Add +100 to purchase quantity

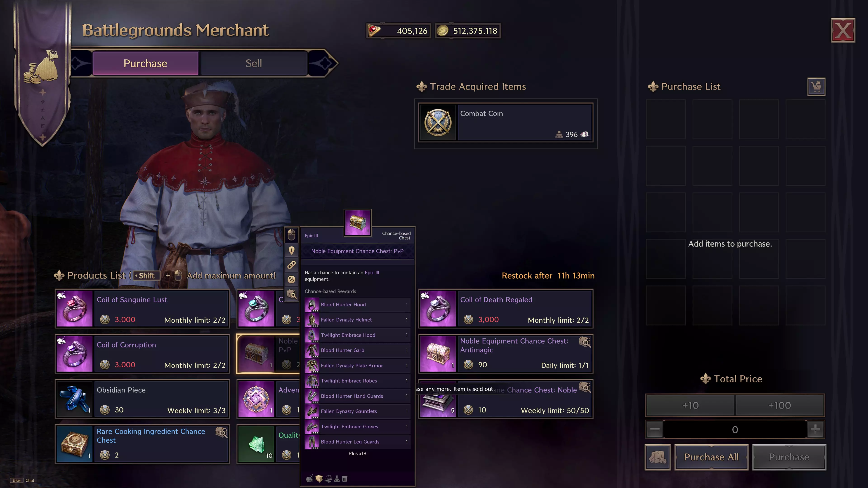pyautogui.click(x=780, y=406)
